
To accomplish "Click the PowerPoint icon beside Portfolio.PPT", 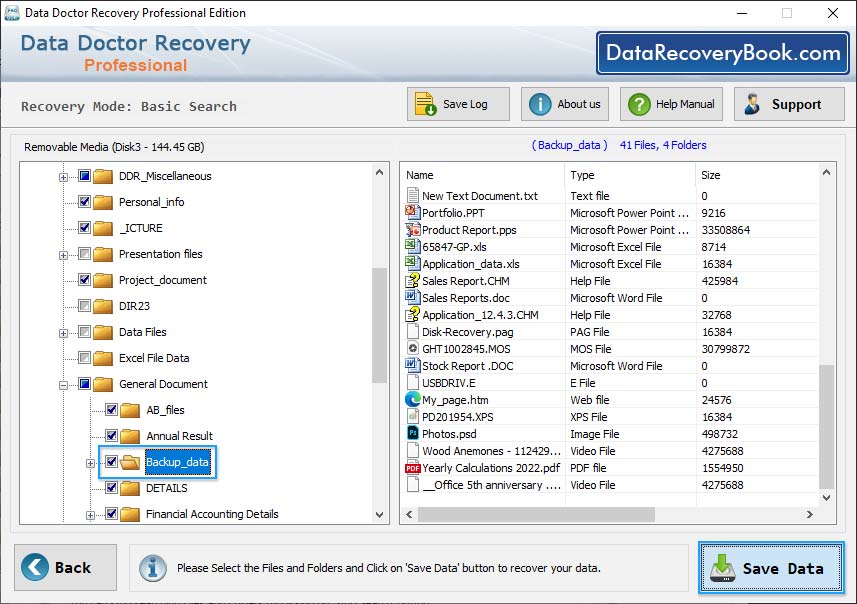I will [x=411, y=213].
